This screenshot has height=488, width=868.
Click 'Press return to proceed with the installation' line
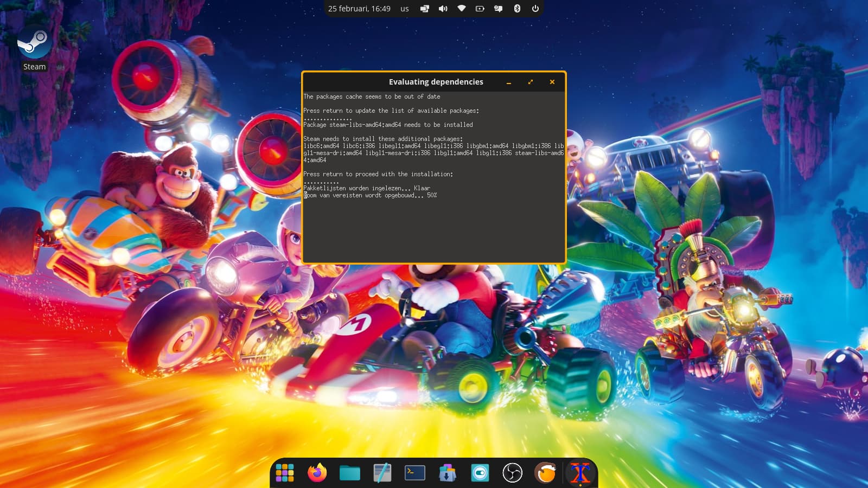(x=378, y=174)
